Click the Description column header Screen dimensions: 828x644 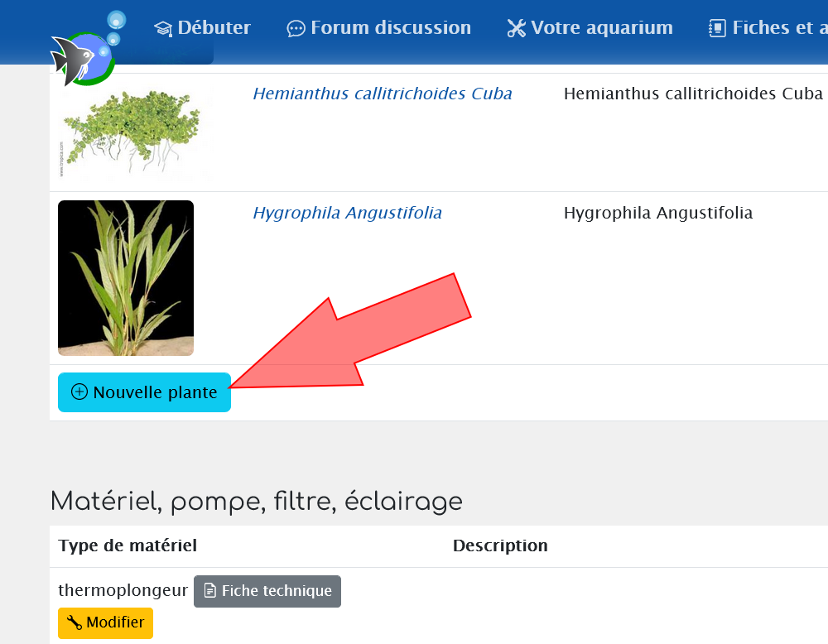[500, 545]
